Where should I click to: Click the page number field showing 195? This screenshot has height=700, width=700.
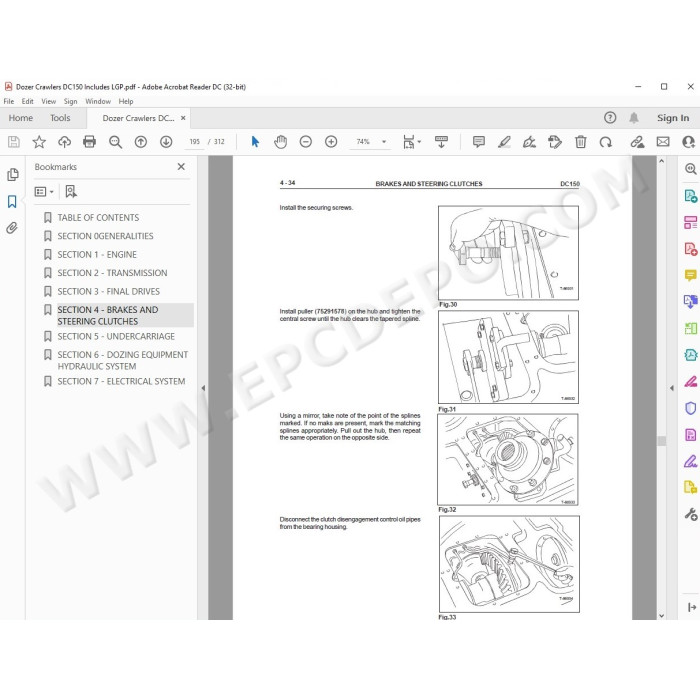pyautogui.click(x=194, y=142)
